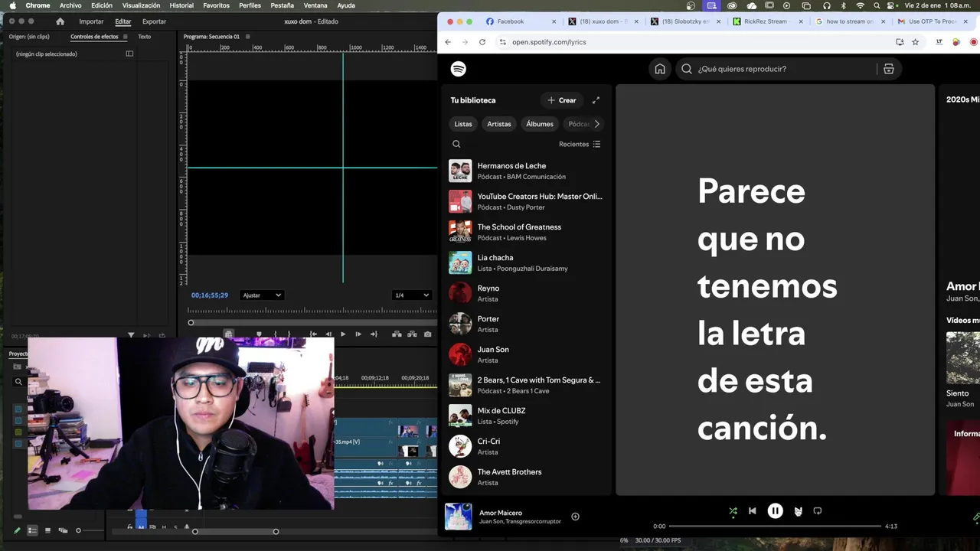Go to In point in Program monitor
The image size is (980, 551).
313,334
